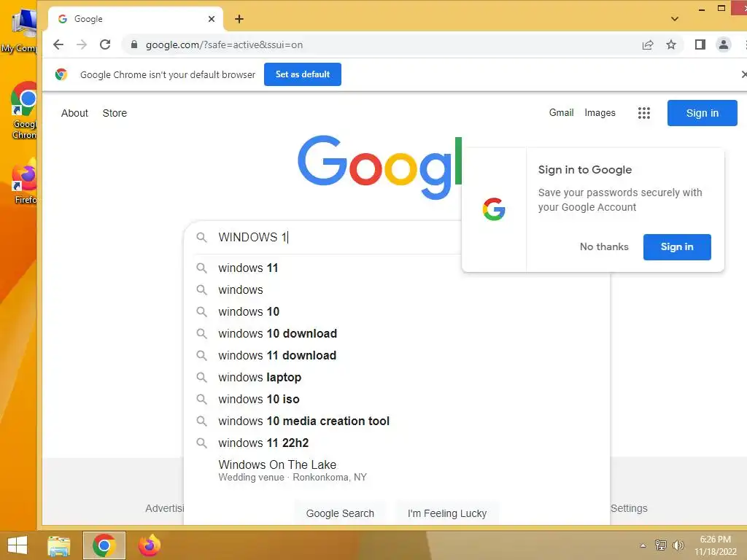Viewport: 747px width, 560px height.
Task: Share this page via address bar icon
Action: click(x=648, y=44)
